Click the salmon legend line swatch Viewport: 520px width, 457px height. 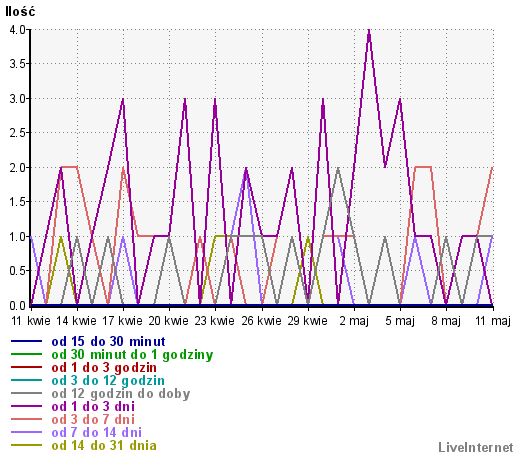click(26, 419)
